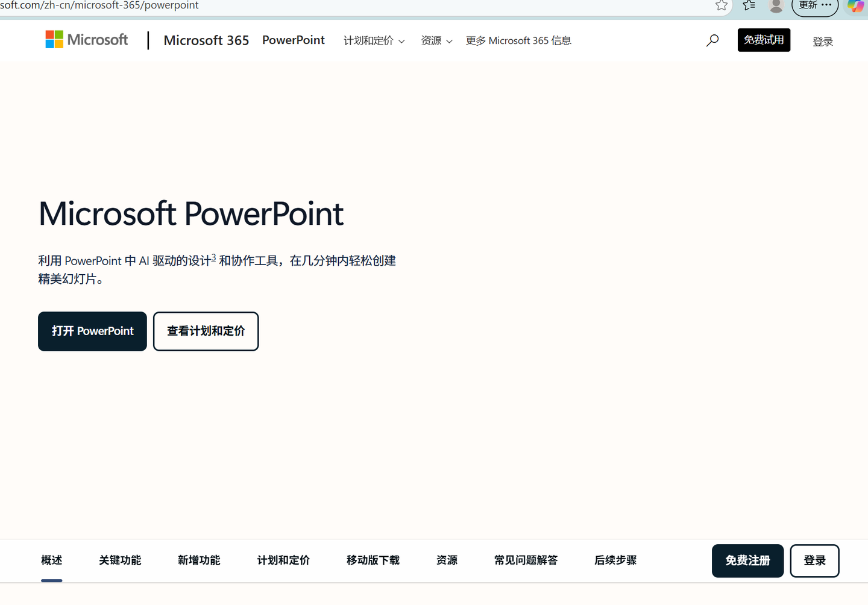Expand the 资源 dropdown in header

436,40
